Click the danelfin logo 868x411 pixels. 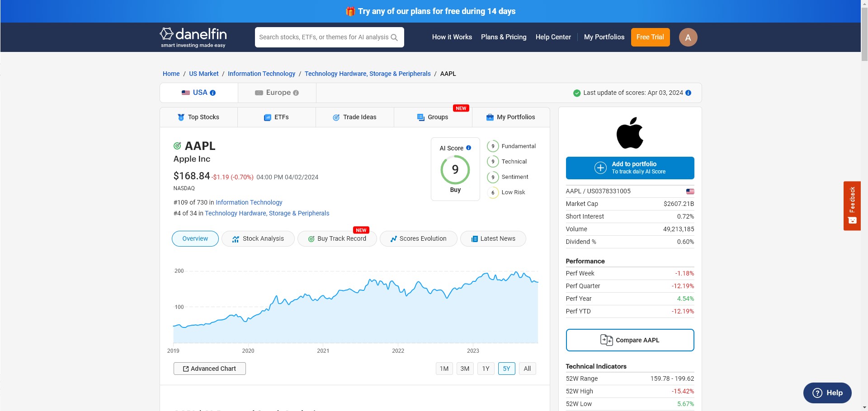[193, 37]
